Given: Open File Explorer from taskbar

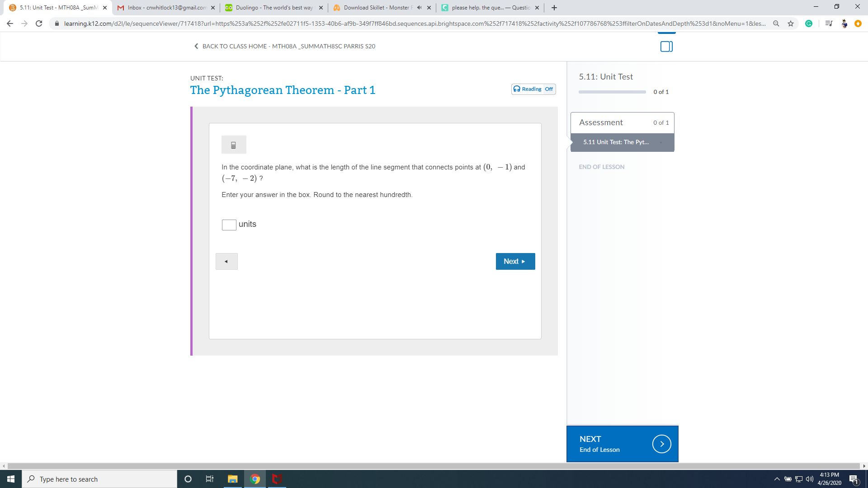Looking at the screenshot, I should [232, 479].
